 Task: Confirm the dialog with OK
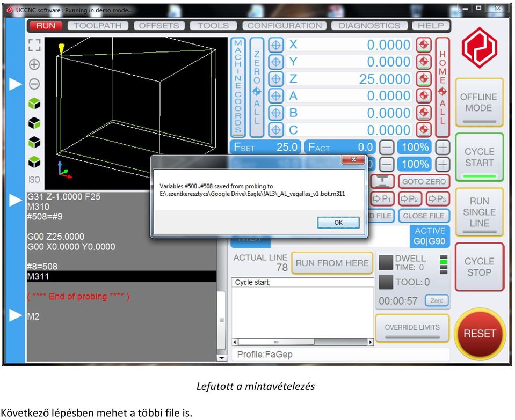coord(338,223)
